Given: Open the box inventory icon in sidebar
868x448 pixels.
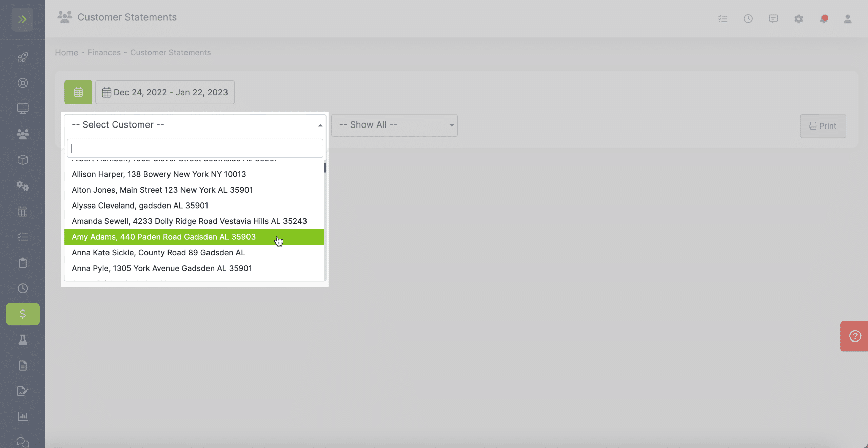Looking at the screenshot, I should (23, 160).
